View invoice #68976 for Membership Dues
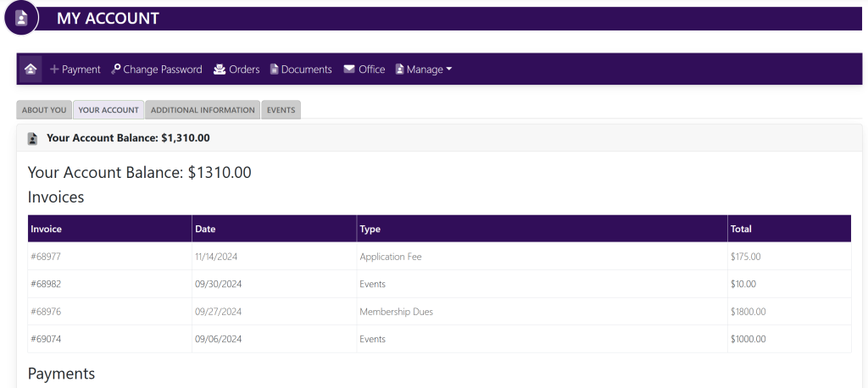Screen dimensions: 868x388 [x=46, y=312]
